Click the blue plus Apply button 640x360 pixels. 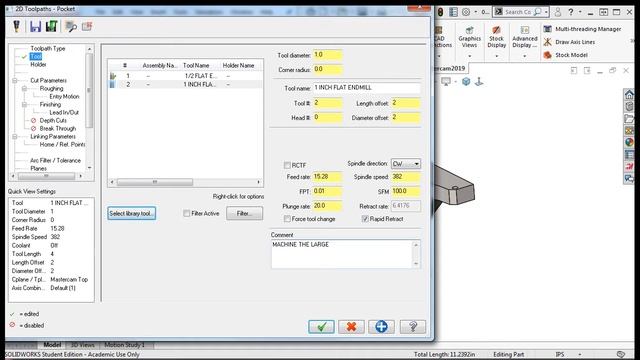(x=381, y=327)
